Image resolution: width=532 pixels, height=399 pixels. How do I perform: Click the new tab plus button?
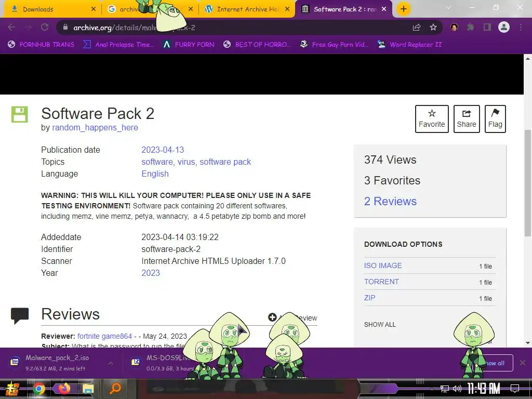(403, 9)
